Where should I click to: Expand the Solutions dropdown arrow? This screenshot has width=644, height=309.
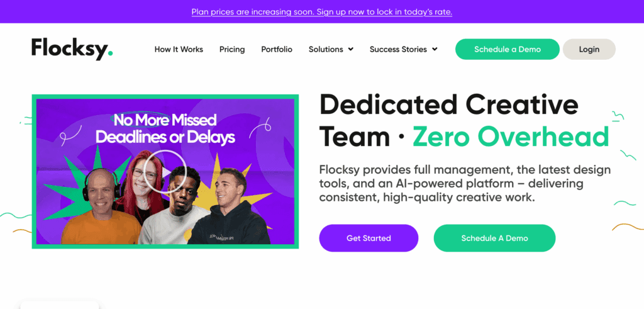350,49
